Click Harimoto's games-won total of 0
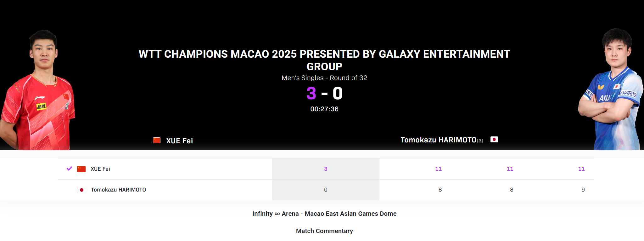The image size is (644, 241). (x=326, y=190)
